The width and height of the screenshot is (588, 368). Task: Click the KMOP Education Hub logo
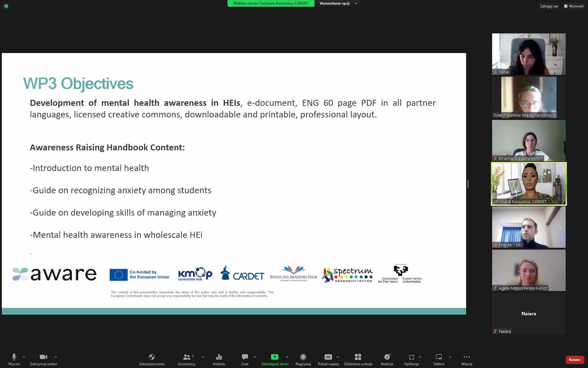pos(195,274)
